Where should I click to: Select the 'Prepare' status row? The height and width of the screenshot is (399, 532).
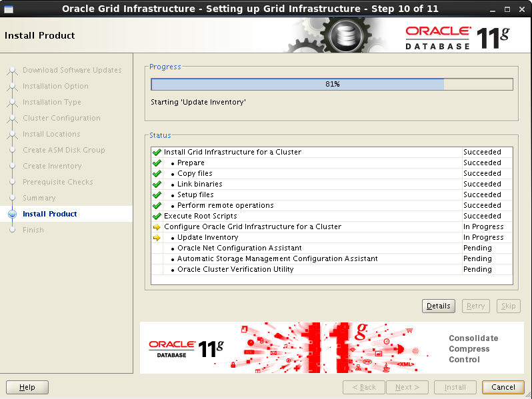pyautogui.click(x=332, y=163)
